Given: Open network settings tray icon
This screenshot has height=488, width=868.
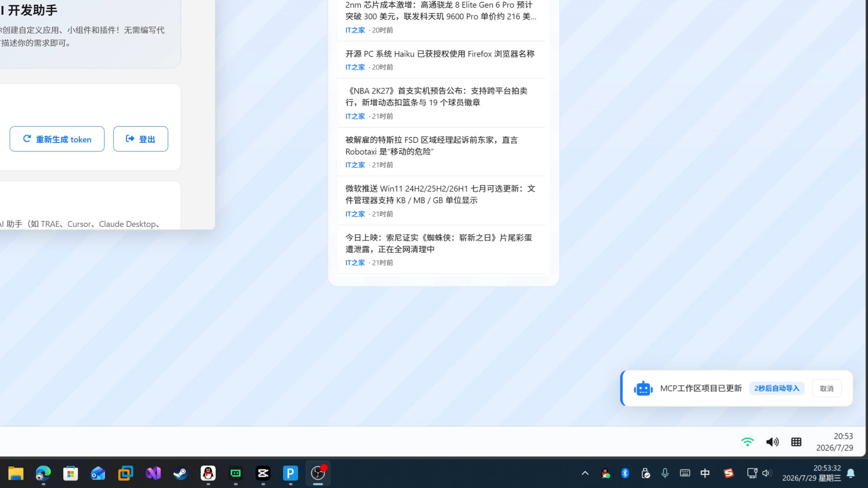Looking at the screenshot, I should pyautogui.click(x=752, y=473).
